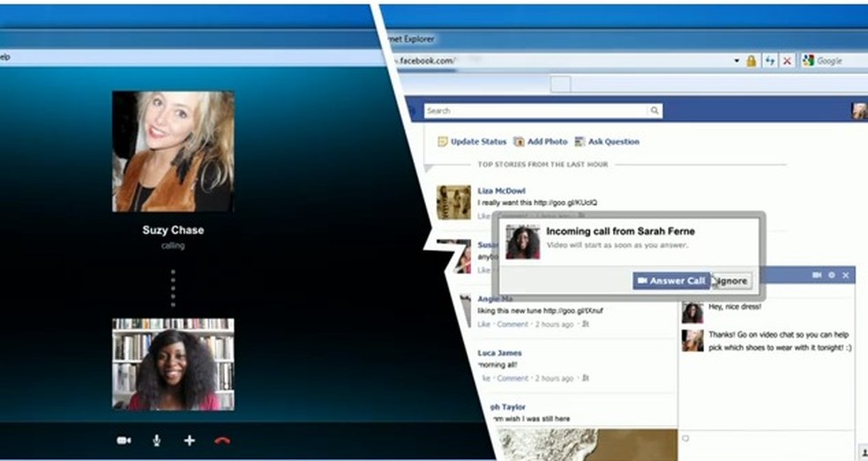Comment on Angie's new tune post
Screen dimensions: 868x461
click(513, 324)
